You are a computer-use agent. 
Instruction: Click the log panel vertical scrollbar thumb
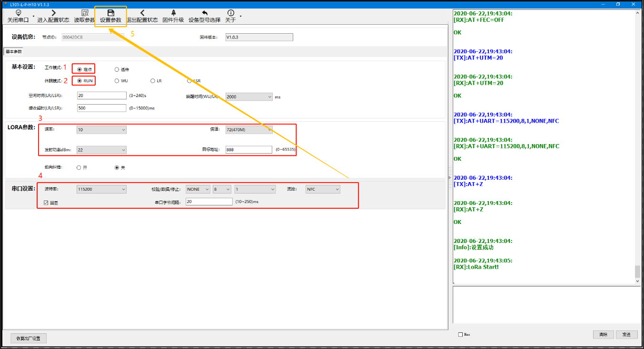(637, 271)
